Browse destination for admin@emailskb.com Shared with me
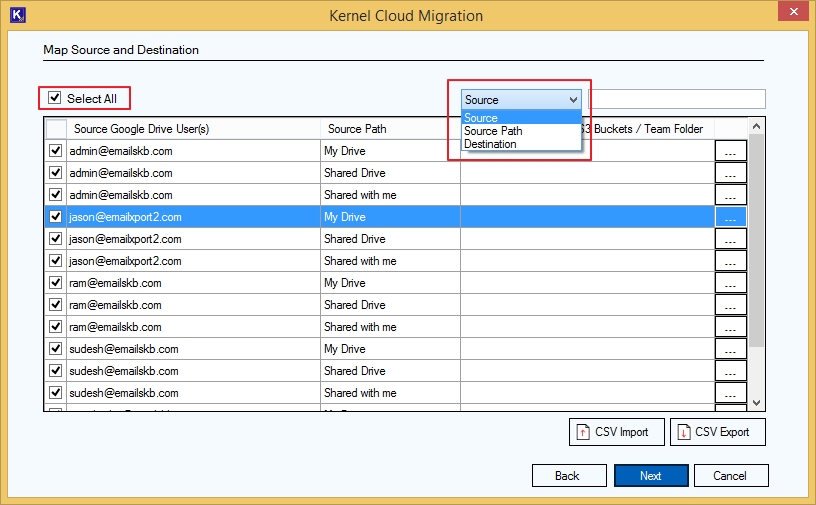The width and height of the screenshot is (816, 505). (x=731, y=195)
